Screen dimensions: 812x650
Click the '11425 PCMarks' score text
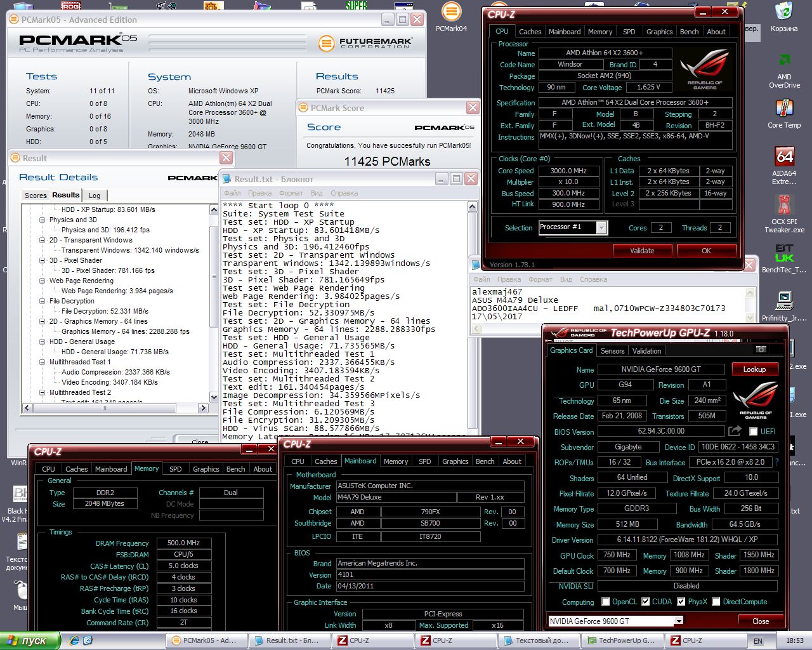[387, 161]
